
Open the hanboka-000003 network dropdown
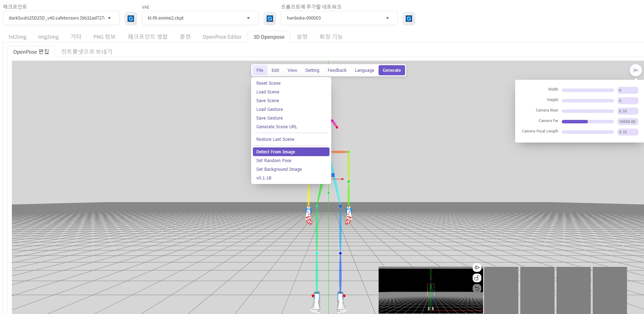pyautogui.click(x=339, y=18)
